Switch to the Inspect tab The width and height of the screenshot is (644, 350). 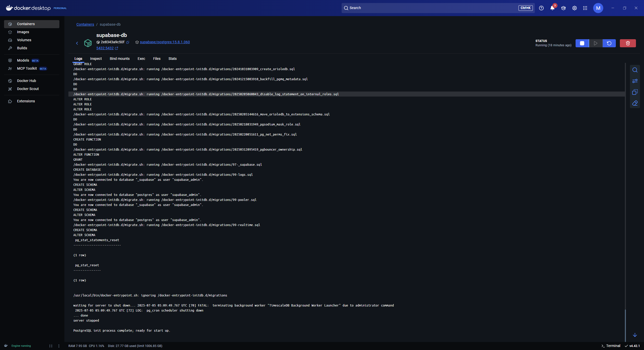pyautogui.click(x=96, y=59)
